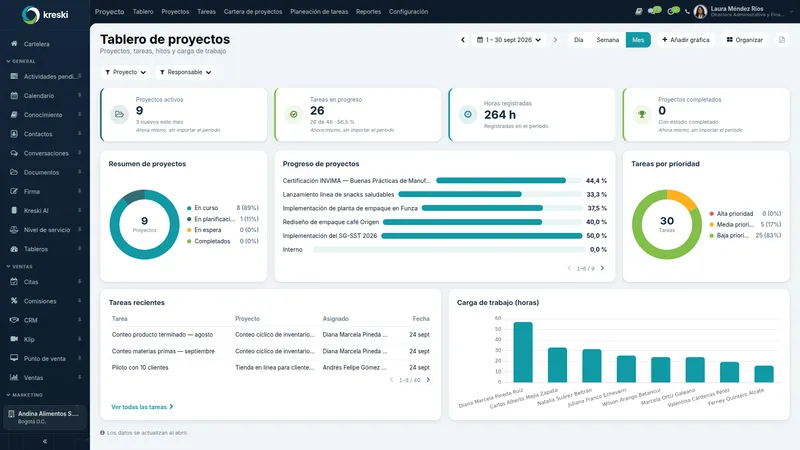The width and height of the screenshot is (800, 450).
Task: Click the Kreski logo
Action: click(45, 14)
